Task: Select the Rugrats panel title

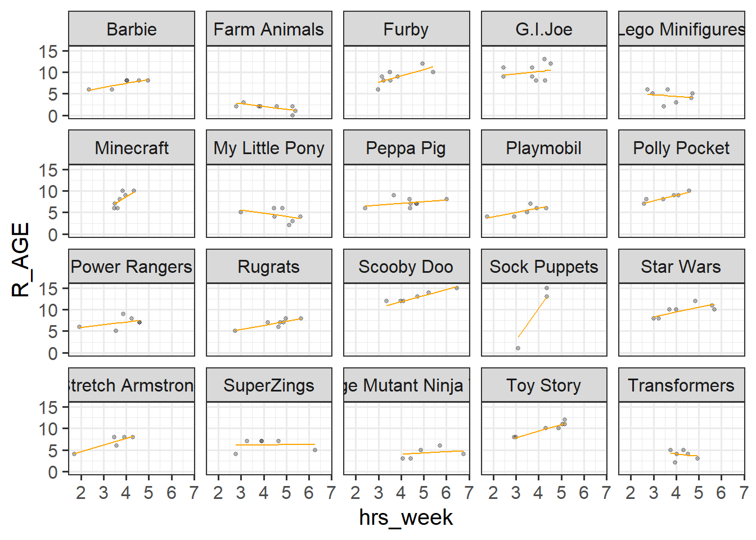Action: 269,266
